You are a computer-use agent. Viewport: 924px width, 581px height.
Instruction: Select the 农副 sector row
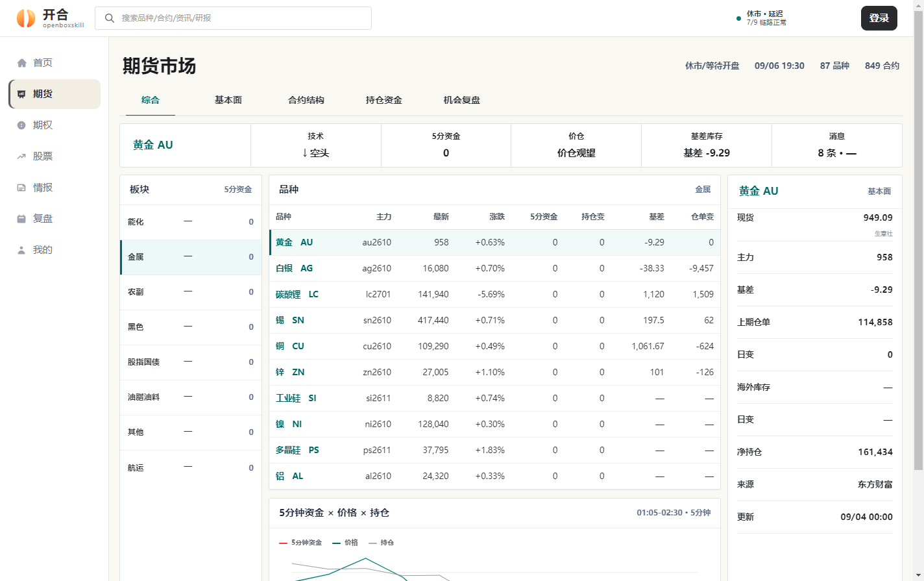[x=191, y=292]
